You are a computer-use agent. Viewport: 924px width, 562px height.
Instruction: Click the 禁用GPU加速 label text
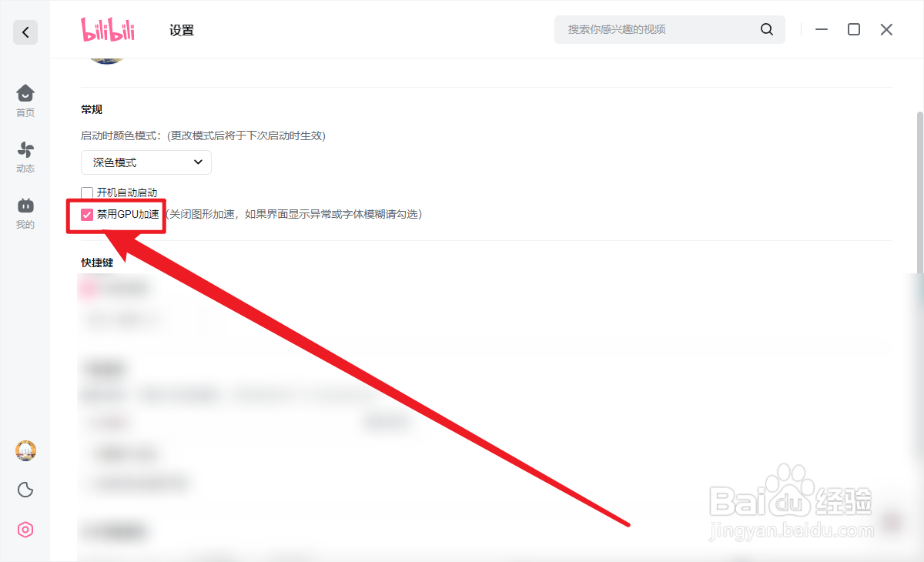(x=128, y=214)
